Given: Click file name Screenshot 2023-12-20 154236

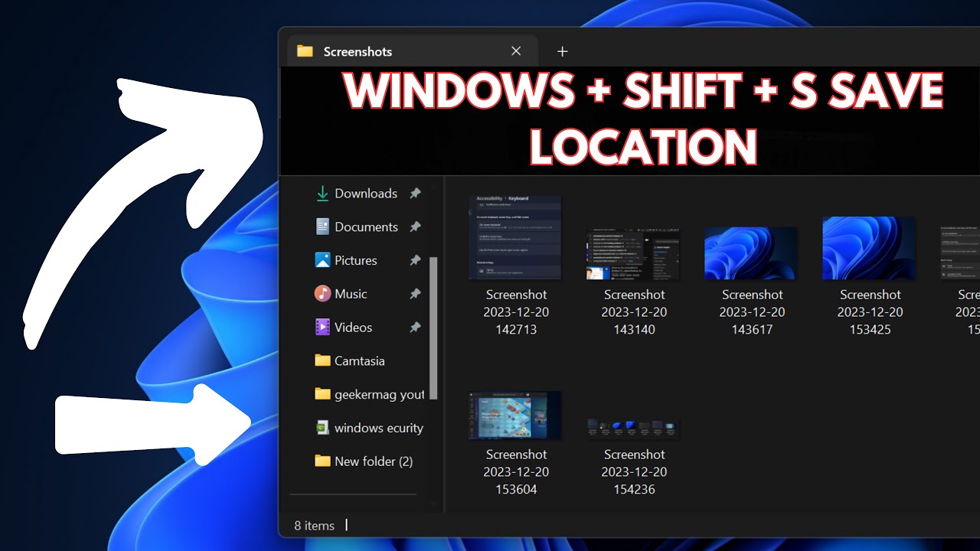Looking at the screenshot, I should pos(634,472).
